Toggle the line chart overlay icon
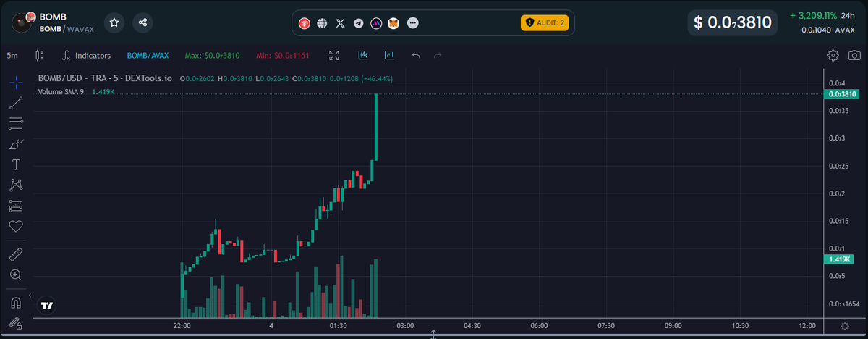868x339 pixels. click(390, 55)
